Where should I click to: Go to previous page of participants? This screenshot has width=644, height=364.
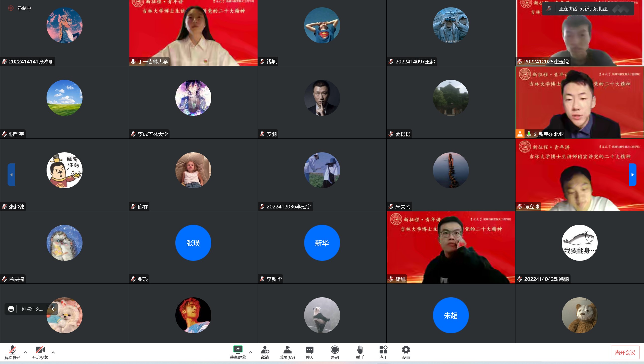[x=11, y=175]
